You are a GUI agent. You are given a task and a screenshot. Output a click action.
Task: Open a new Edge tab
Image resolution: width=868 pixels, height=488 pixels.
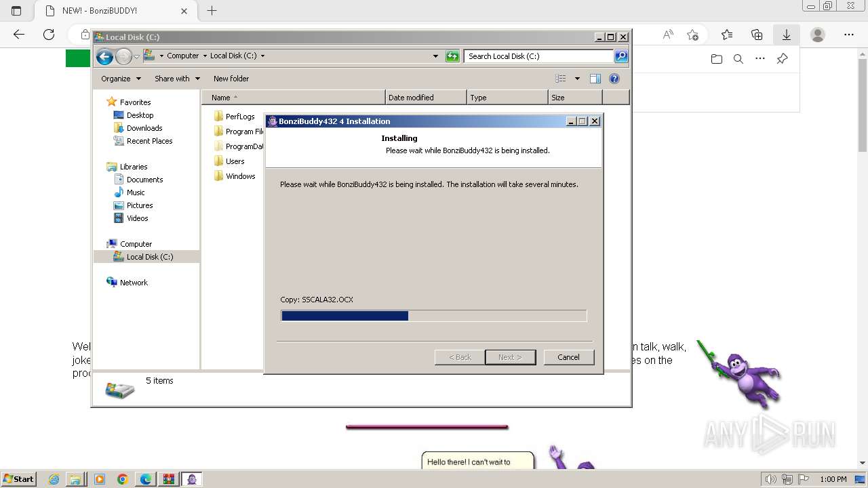[x=212, y=11]
